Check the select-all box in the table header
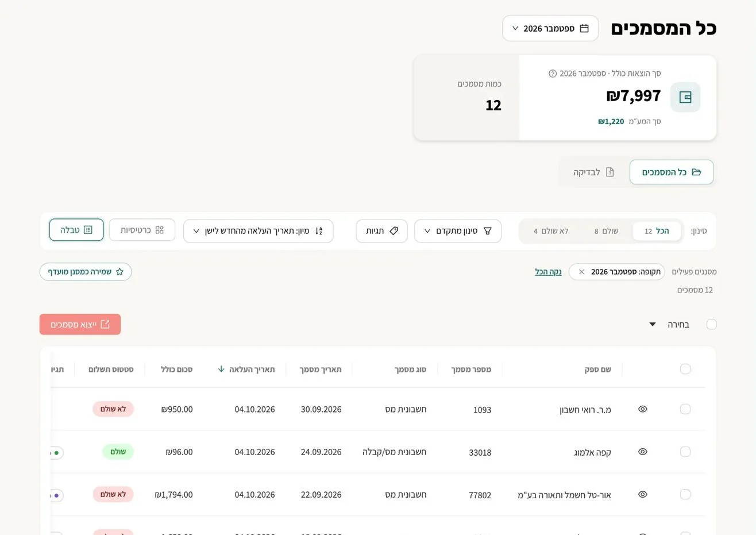Viewport: 756px width, 535px height. 685,369
